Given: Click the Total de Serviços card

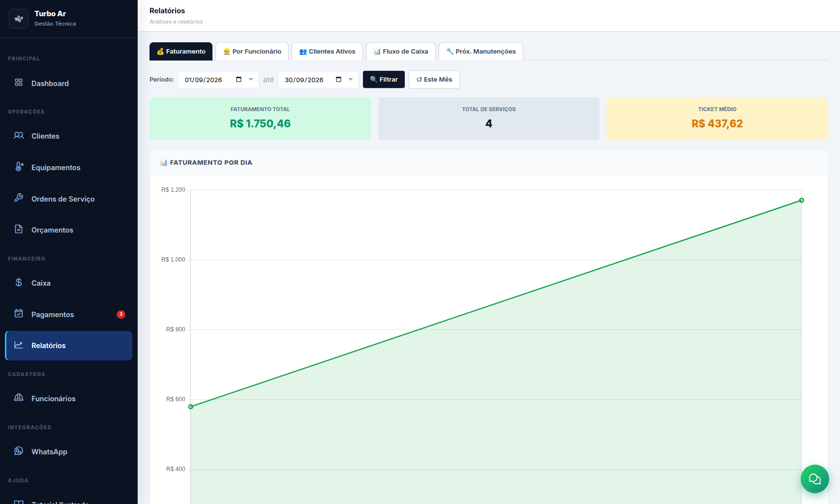Looking at the screenshot, I should [x=489, y=119].
